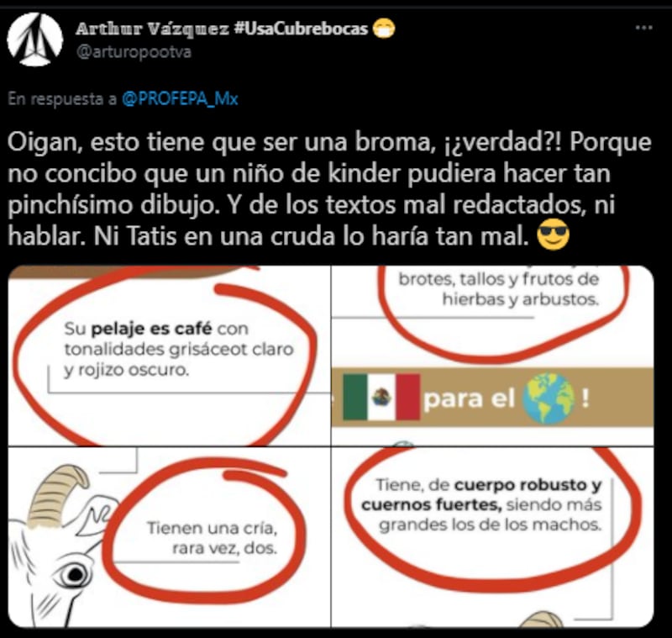Open bottom-right image 'cuerpo robusto y cuernos fuertes'
The width and height of the screenshot is (672, 638).
[492, 537]
